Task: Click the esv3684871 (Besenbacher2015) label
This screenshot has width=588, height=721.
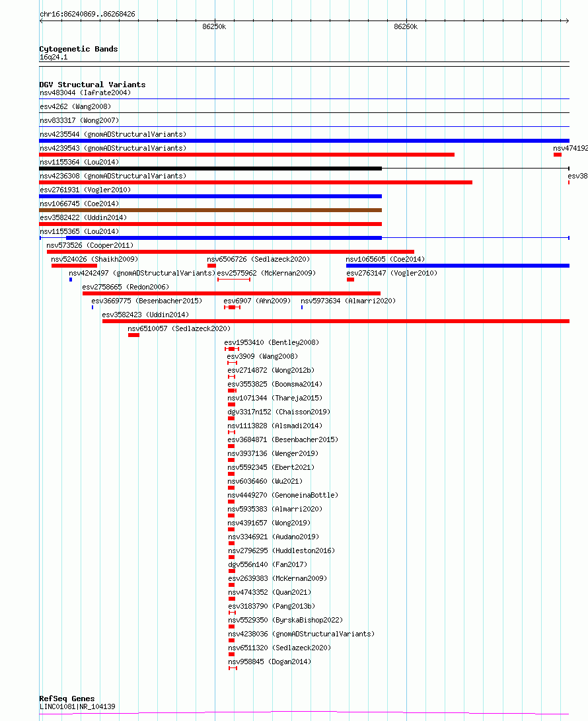Action: click(x=283, y=439)
